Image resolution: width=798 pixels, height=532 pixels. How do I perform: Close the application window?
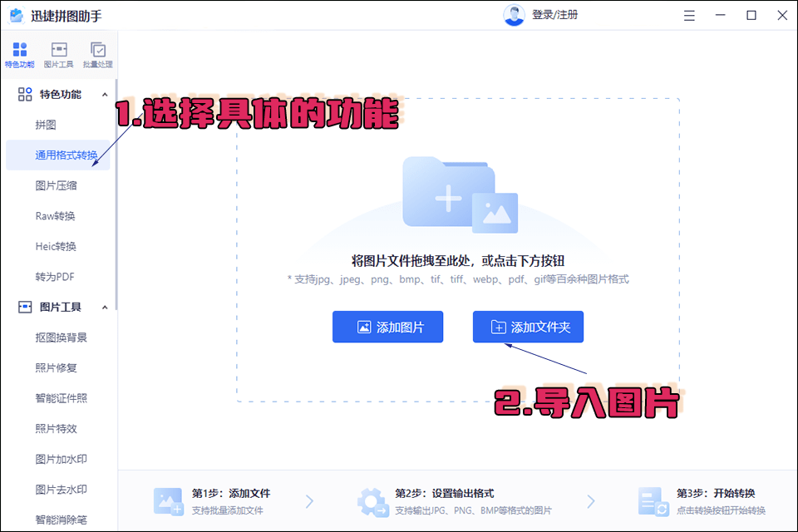coord(782,15)
